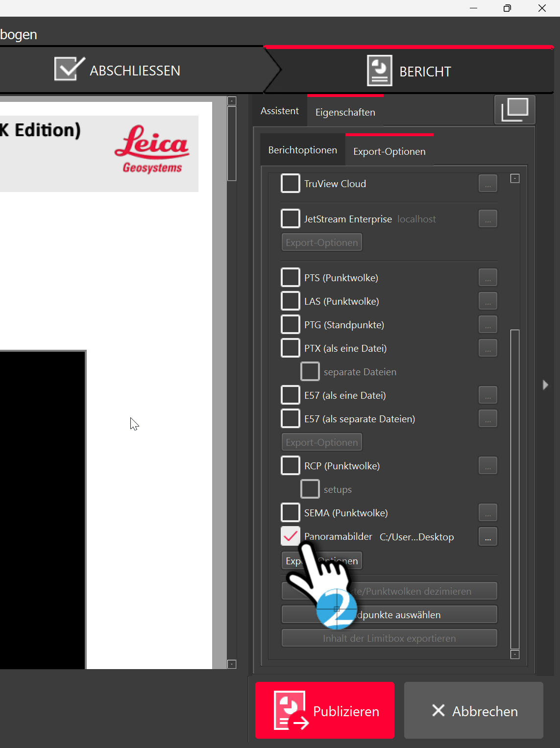560x748 pixels.
Task: Open Panoramabilder path ellipsis button
Action: point(488,536)
